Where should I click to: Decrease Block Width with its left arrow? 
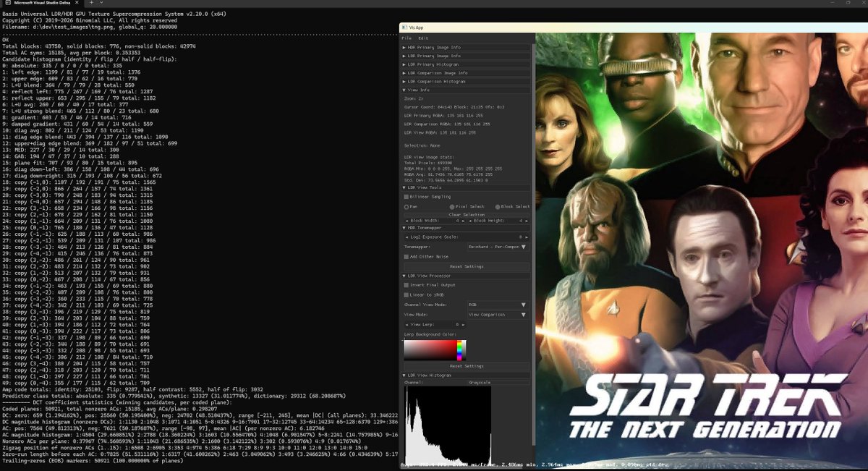click(x=407, y=220)
